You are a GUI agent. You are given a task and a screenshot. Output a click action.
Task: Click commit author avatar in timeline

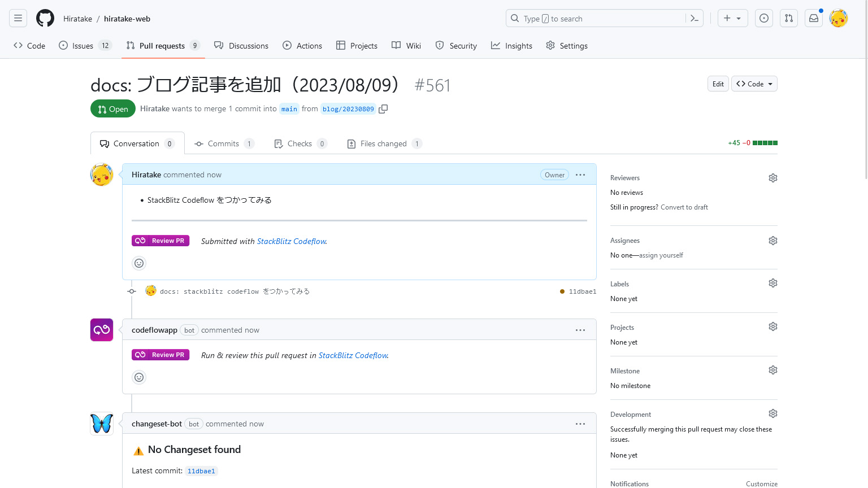click(x=151, y=291)
